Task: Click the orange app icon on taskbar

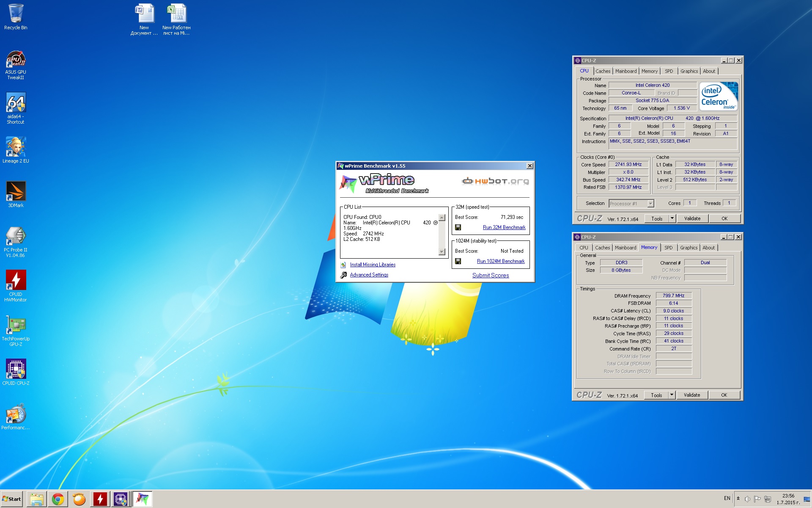Action: tap(79, 499)
